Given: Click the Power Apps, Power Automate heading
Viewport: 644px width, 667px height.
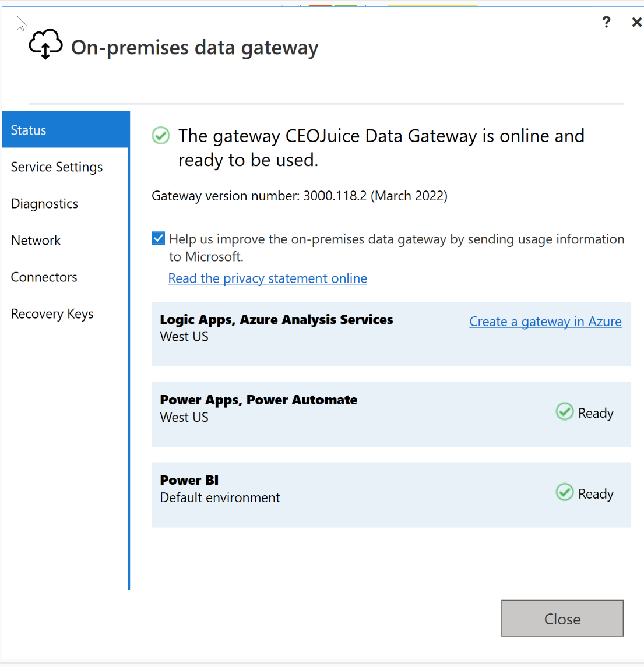Looking at the screenshot, I should pyautogui.click(x=258, y=400).
